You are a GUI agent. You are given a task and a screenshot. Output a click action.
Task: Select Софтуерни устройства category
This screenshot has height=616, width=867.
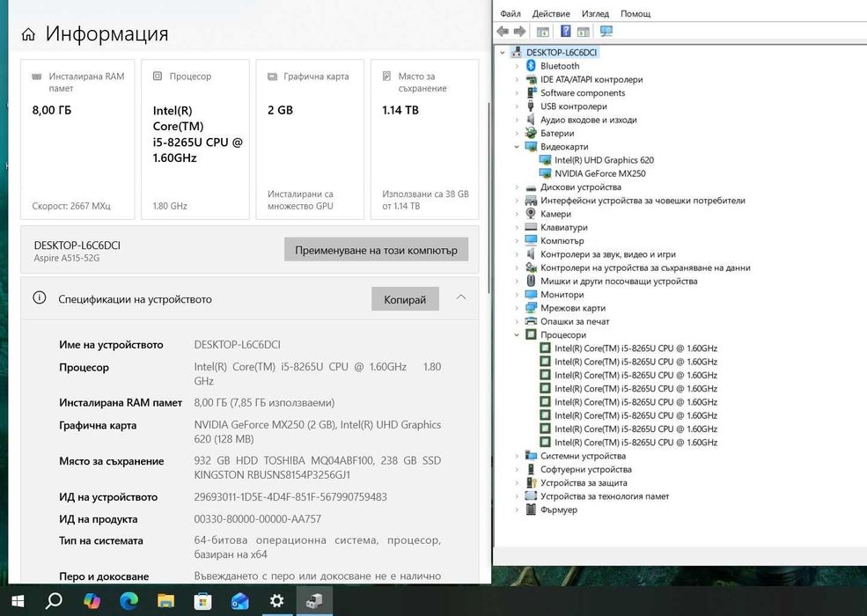[x=586, y=469]
